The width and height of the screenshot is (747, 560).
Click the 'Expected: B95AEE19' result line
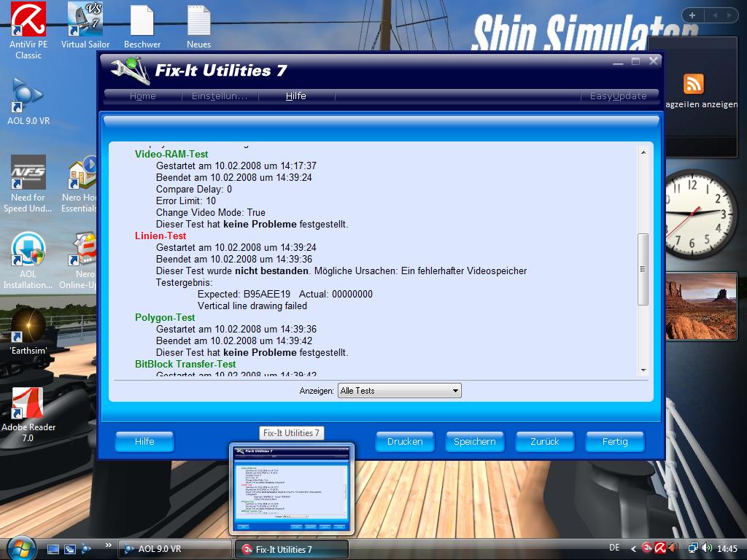pos(285,294)
